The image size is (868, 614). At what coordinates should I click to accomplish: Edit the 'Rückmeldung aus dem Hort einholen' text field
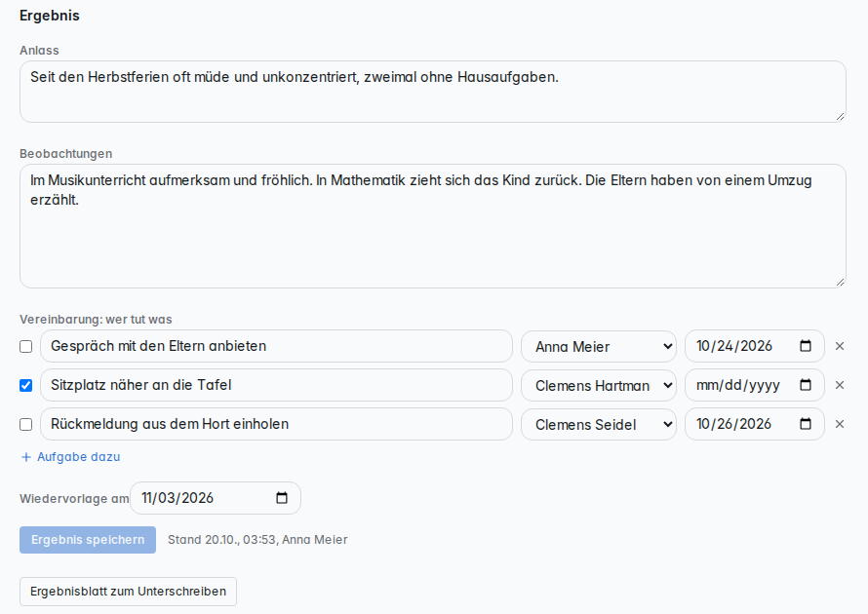[276, 424]
